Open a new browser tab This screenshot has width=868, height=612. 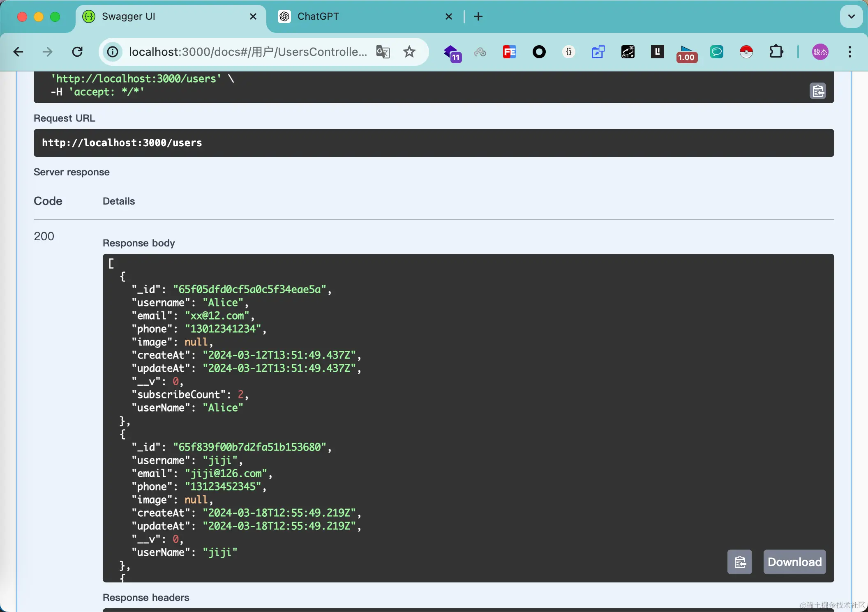(478, 16)
